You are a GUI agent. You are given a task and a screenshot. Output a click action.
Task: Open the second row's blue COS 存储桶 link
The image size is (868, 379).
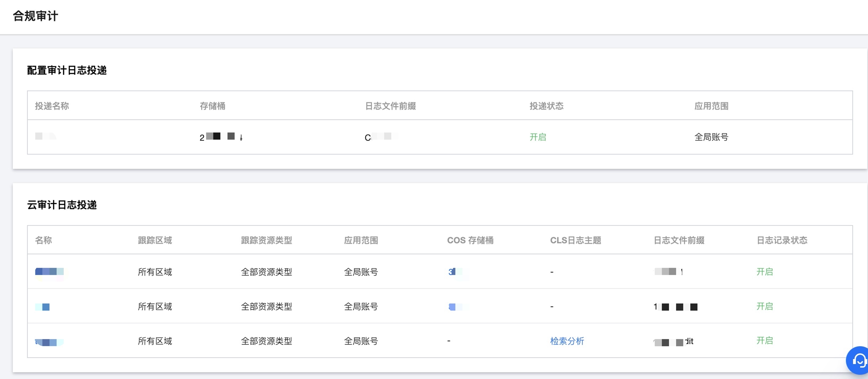[453, 307]
